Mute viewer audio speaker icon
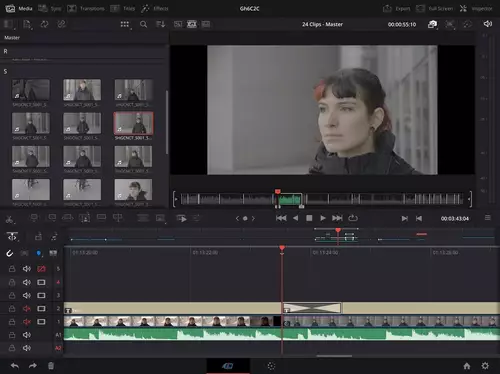This screenshot has height=374, width=500. coord(488,24)
